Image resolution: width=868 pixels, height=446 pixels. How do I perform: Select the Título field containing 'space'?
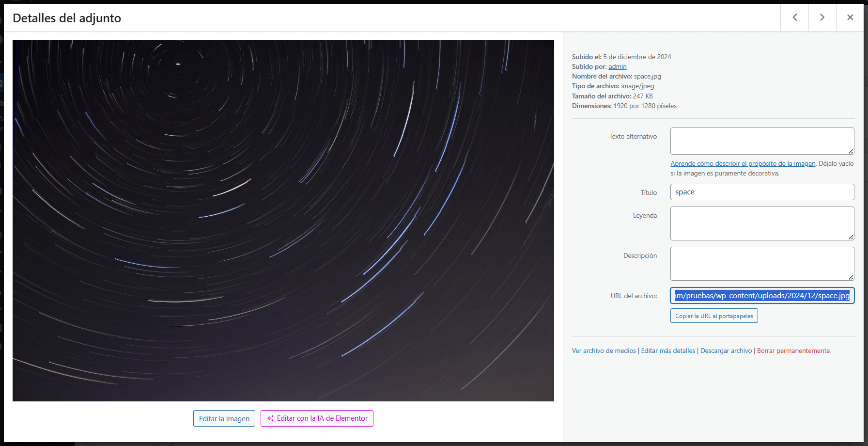click(x=762, y=192)
